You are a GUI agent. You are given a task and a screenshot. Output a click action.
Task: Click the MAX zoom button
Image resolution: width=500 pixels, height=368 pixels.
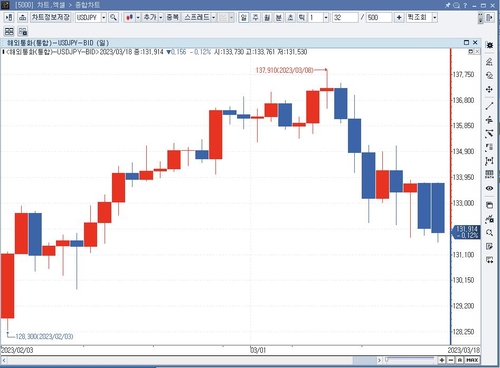pos(472,360)
